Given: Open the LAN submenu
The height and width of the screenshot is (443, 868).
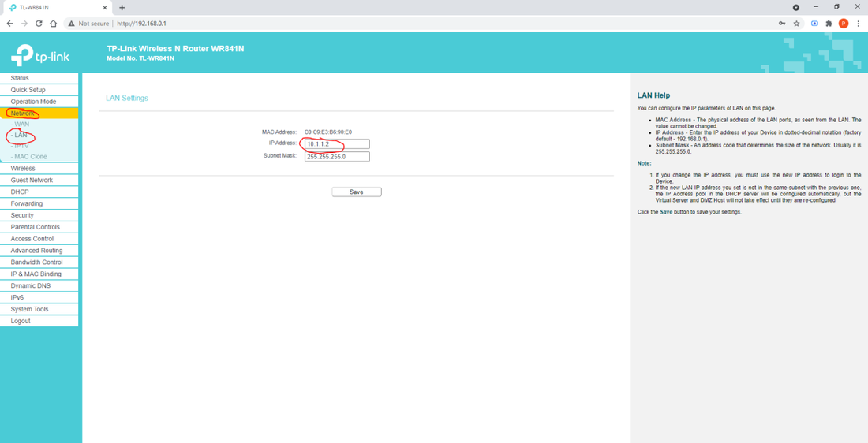Looking at the screenshot, I should point(20,135).
